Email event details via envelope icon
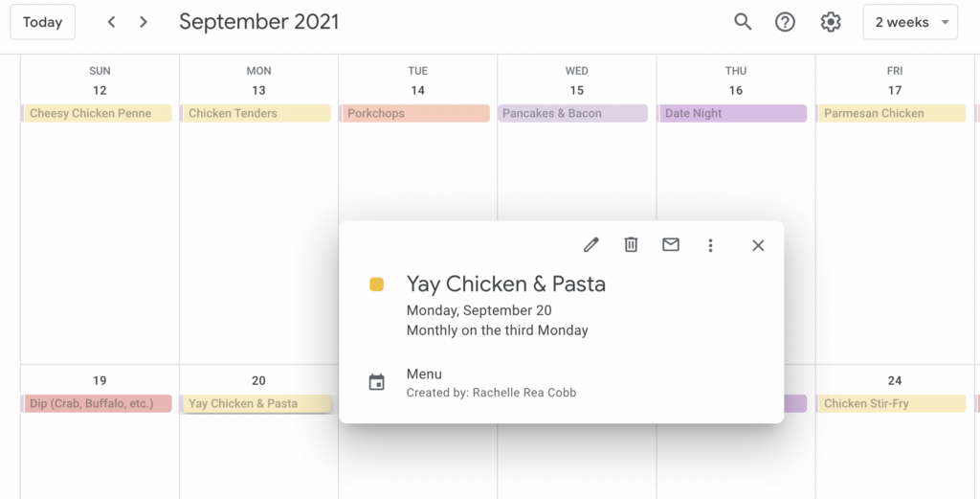Image resolution: width=980 pixels, height=499 pixels. (x=671, y=245)
